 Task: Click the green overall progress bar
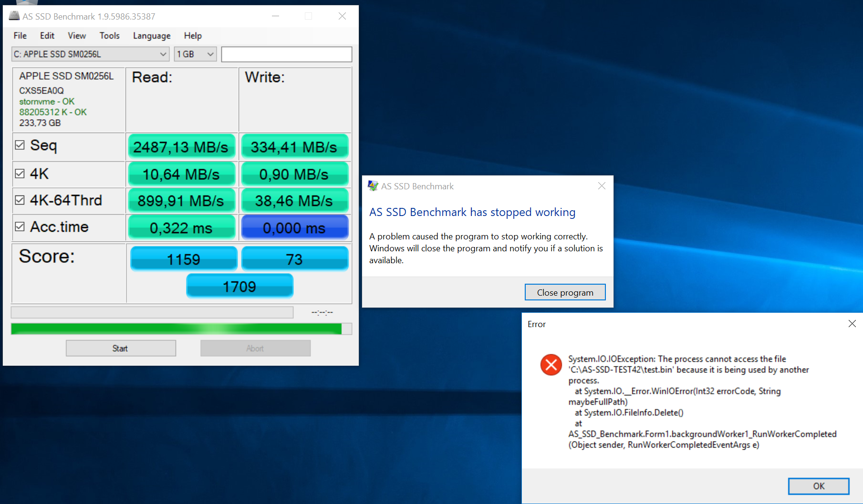coord(181,329)
